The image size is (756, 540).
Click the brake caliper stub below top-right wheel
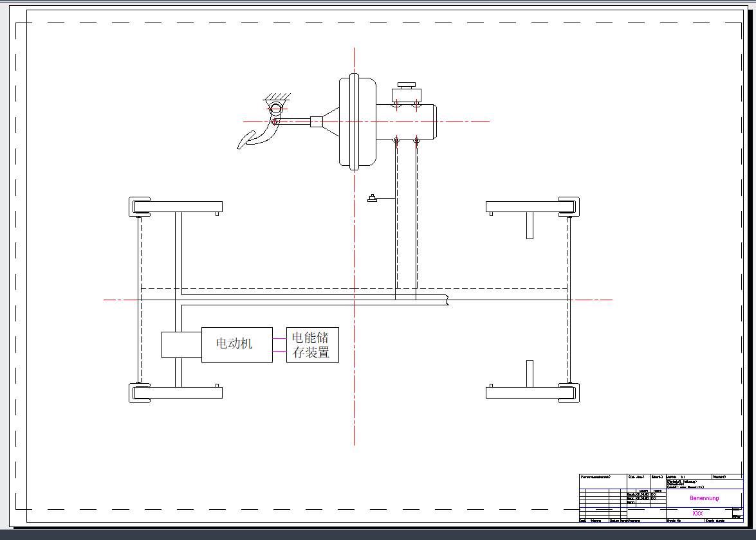530,226
